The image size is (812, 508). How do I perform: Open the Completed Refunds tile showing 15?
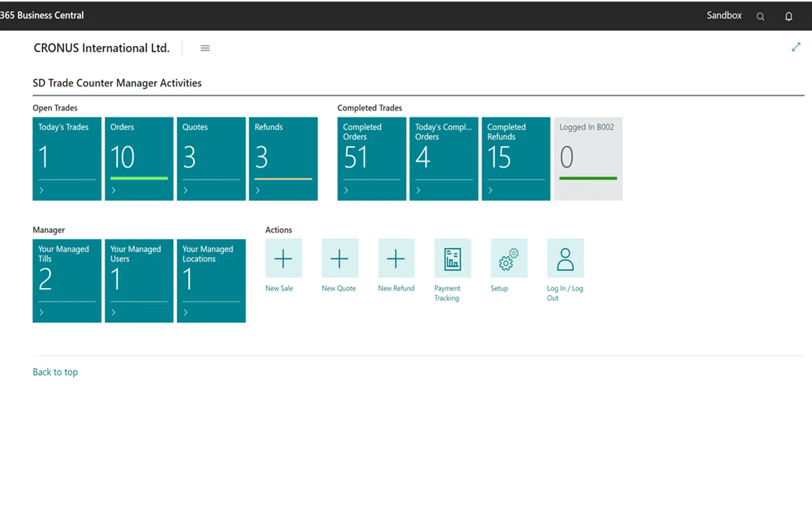pyautogui.click(x=516, y=158)
